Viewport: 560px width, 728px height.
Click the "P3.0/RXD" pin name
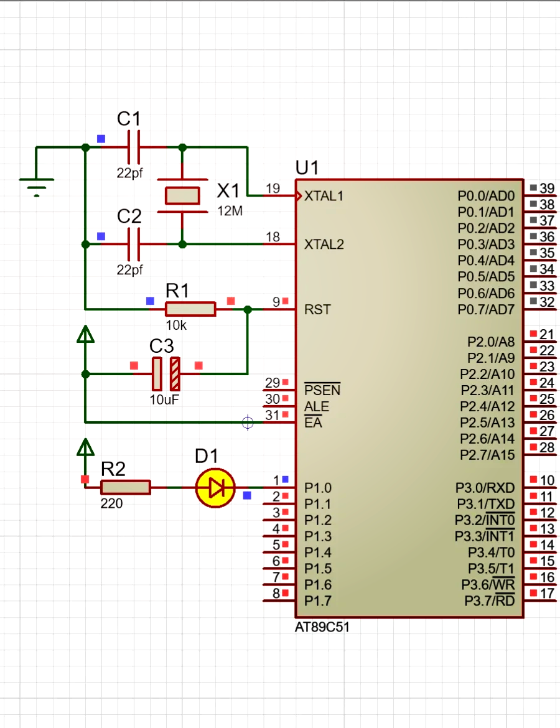(485, 488)
